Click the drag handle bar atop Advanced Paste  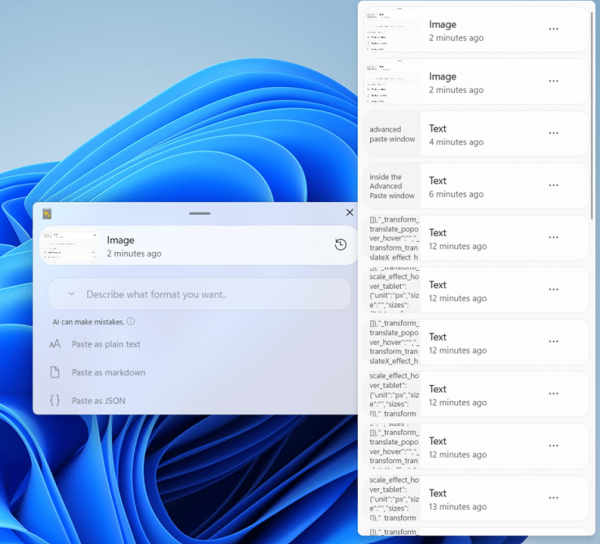point(200,213)
